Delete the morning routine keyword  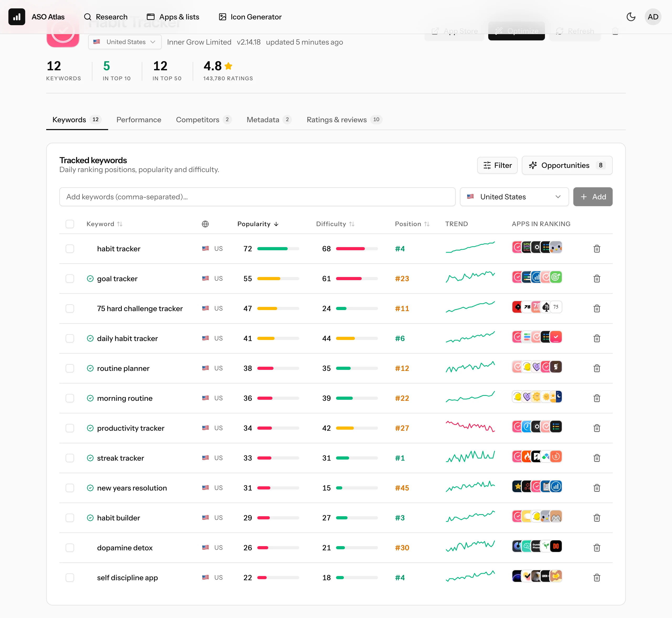point(597,398)
